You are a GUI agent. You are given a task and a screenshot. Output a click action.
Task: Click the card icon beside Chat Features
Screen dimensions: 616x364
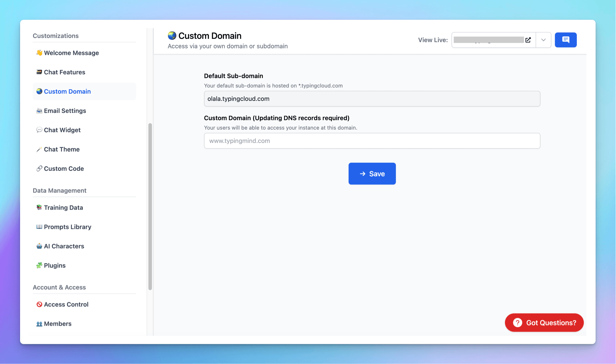pos(39,72)
